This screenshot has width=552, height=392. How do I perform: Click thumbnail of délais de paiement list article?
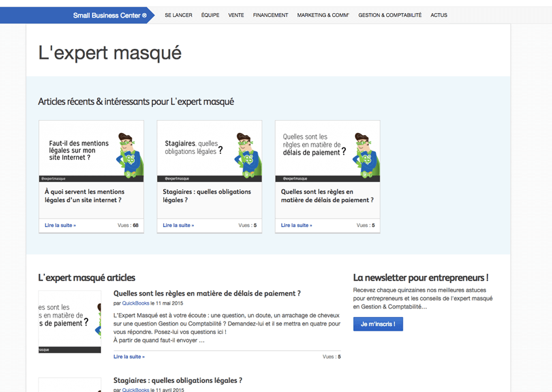tap(70, 322)
